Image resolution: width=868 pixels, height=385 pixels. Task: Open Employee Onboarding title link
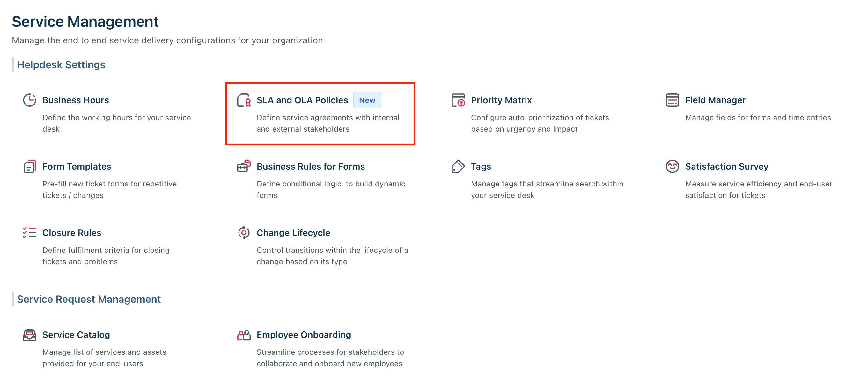click(x=304, y=335)
